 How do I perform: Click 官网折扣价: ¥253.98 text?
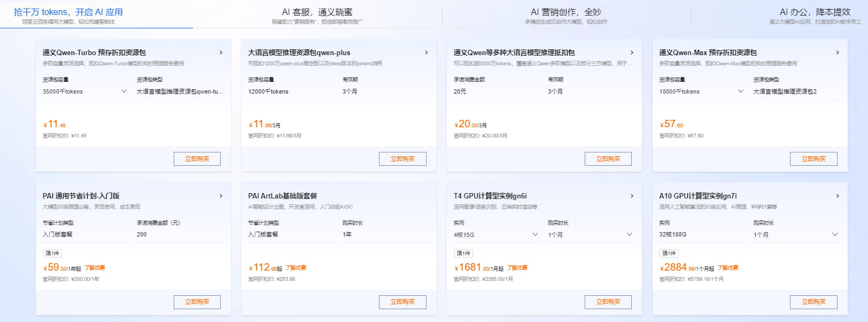point(272,279)
